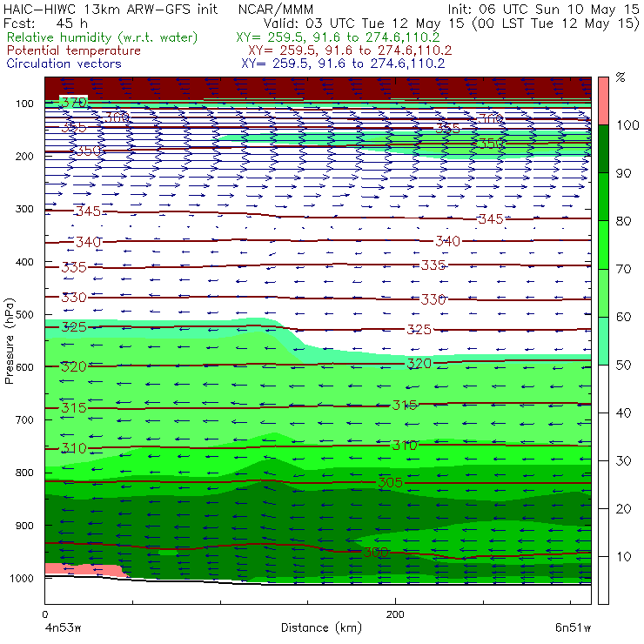The height and width of the screenshot is (644, 644).
Task: Select the 60–70% light green colorbar segment
Action: pyautogui.click(x=603, y=292)
